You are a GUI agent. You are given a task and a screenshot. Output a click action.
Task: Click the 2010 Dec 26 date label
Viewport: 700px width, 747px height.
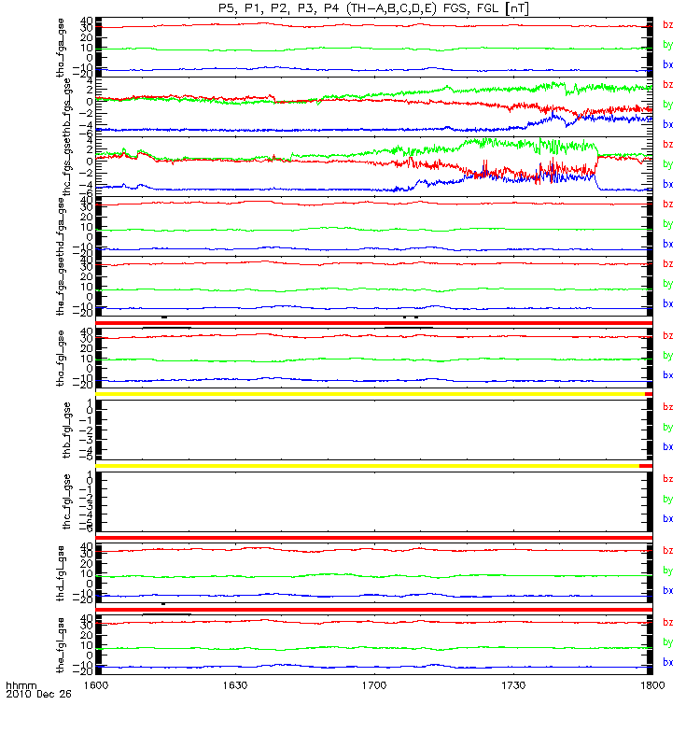[38, 694]
